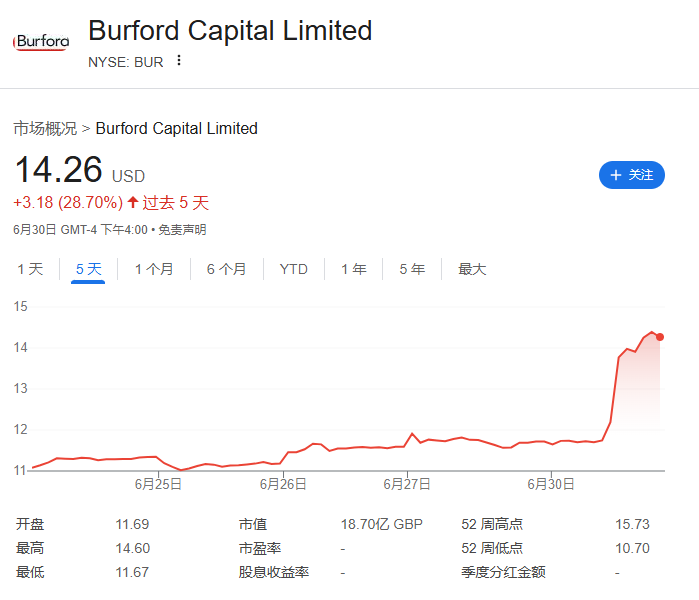Click the 6月27日 spike on the chart
699x600 pixels.
click(x=412, y=434)
